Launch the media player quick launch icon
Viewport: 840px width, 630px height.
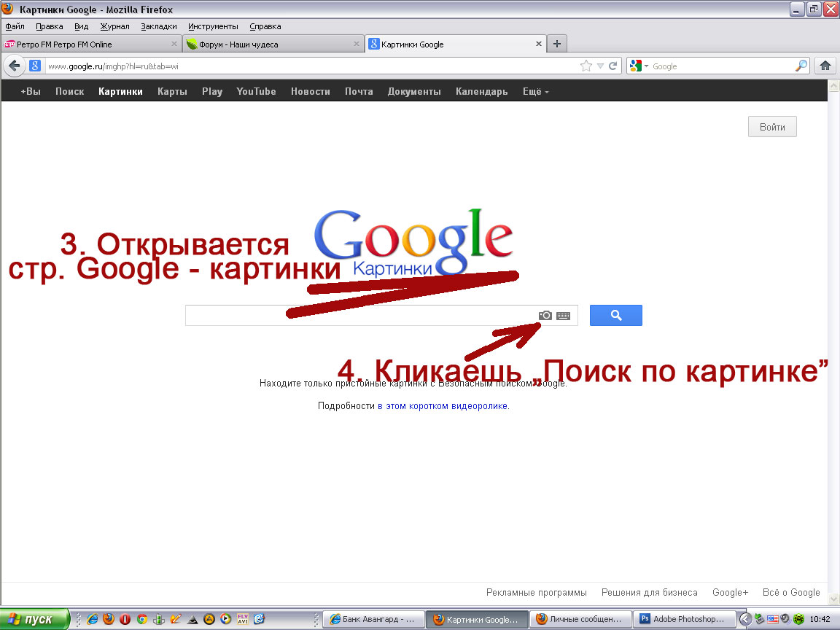point(225,619)
